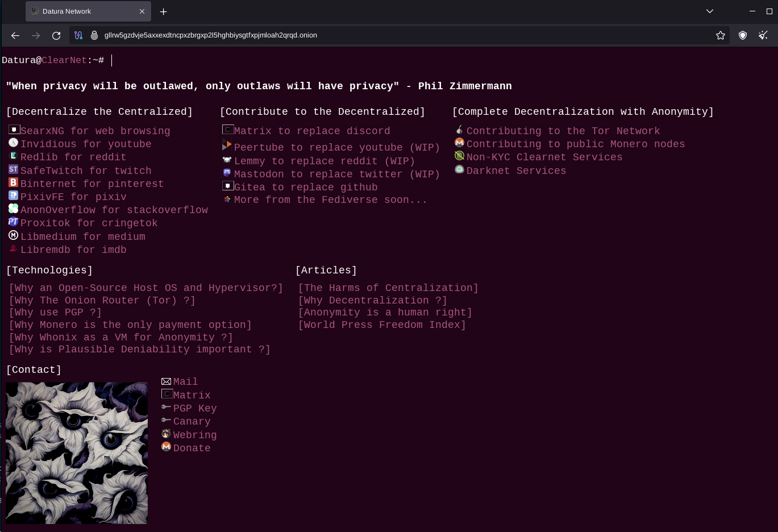Click the Libremdb icon
The height and width of the screenshot is (532, 778).
coord(14,248)
